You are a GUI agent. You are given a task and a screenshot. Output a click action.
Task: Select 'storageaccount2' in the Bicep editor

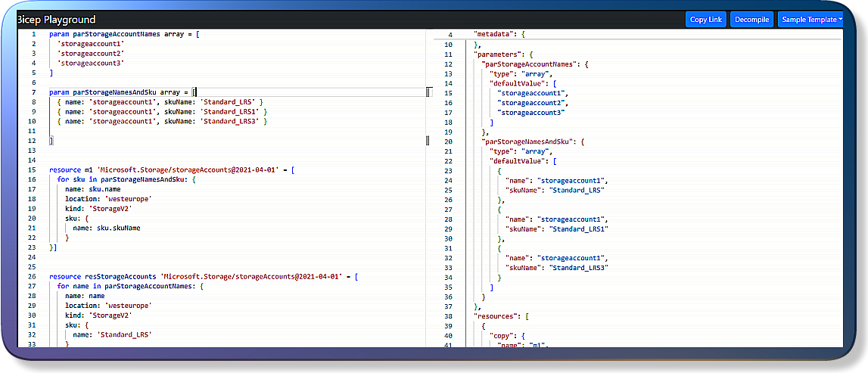[x=91, y=53]
